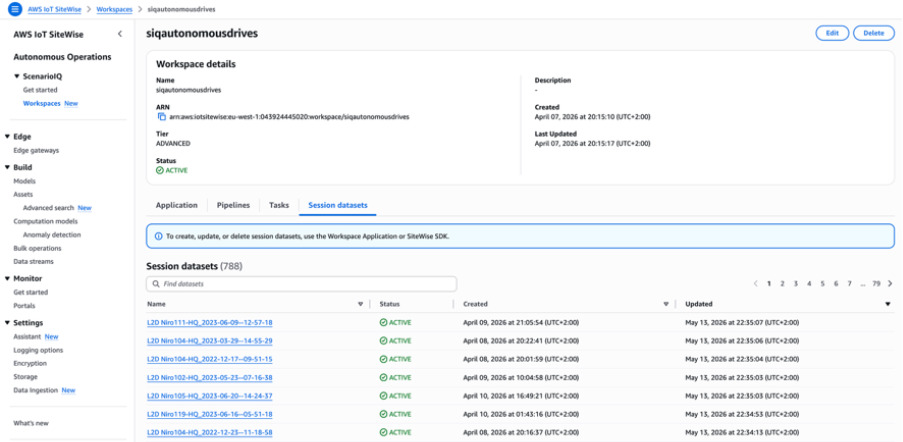The image size is (903, 442).
Task: Collapse the Edge section
Action: [x=7, y=137]
